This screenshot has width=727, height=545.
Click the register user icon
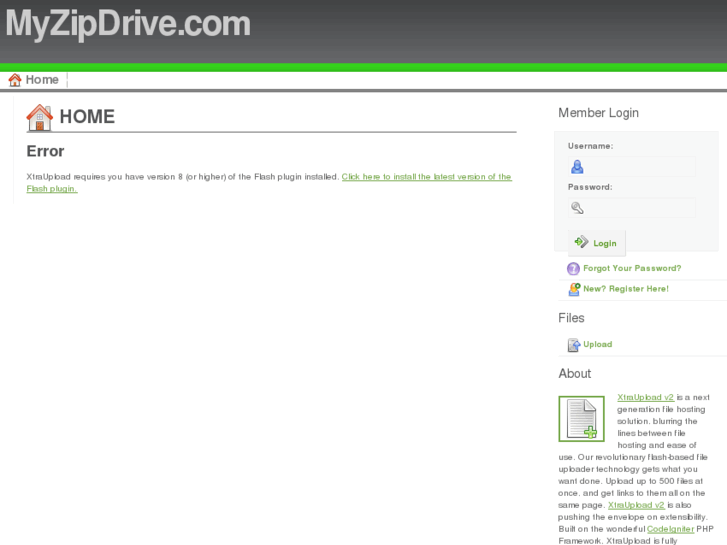(x=574, y=289)
